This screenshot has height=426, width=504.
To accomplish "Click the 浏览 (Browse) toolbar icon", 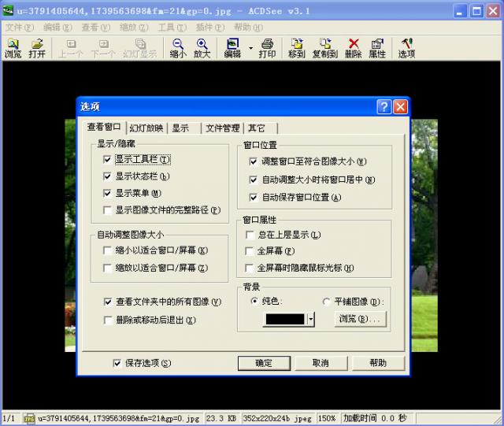I will [x=13, y=48].
